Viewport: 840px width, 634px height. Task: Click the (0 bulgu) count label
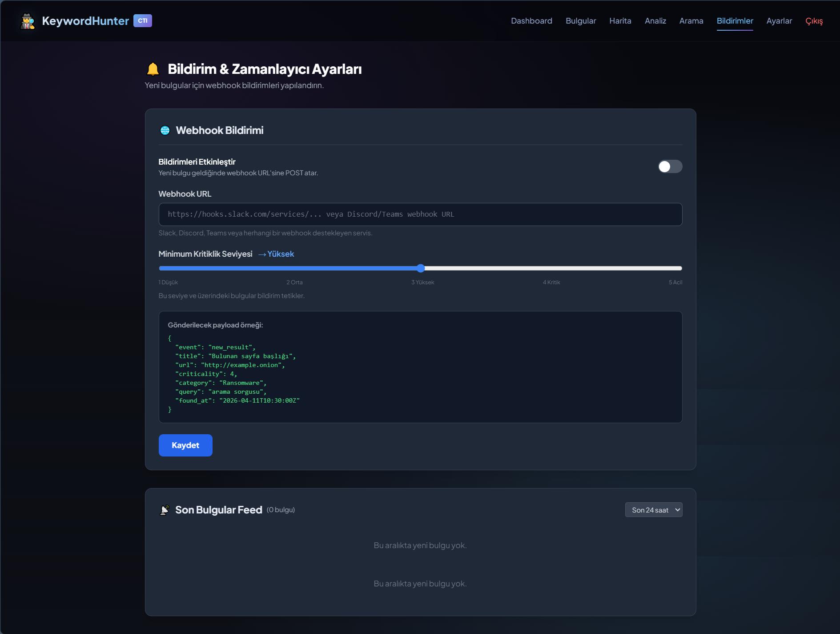(x=281, y=510)
